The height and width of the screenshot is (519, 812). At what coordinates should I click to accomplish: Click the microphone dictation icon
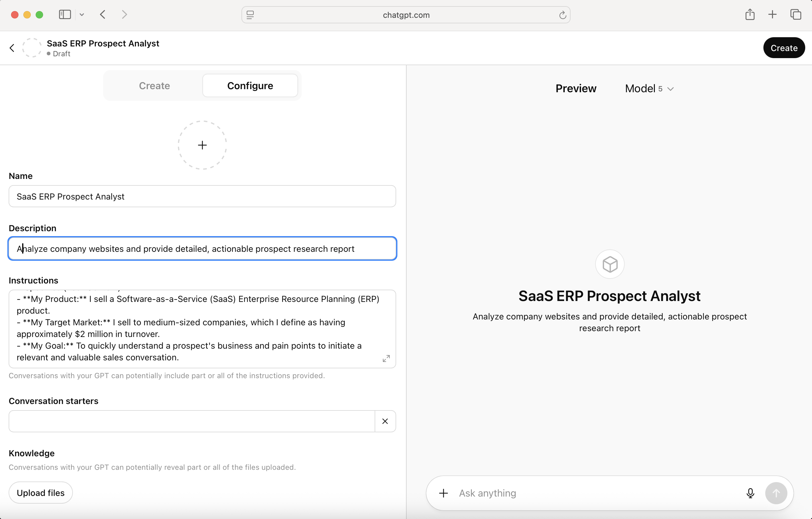[750, 493]
